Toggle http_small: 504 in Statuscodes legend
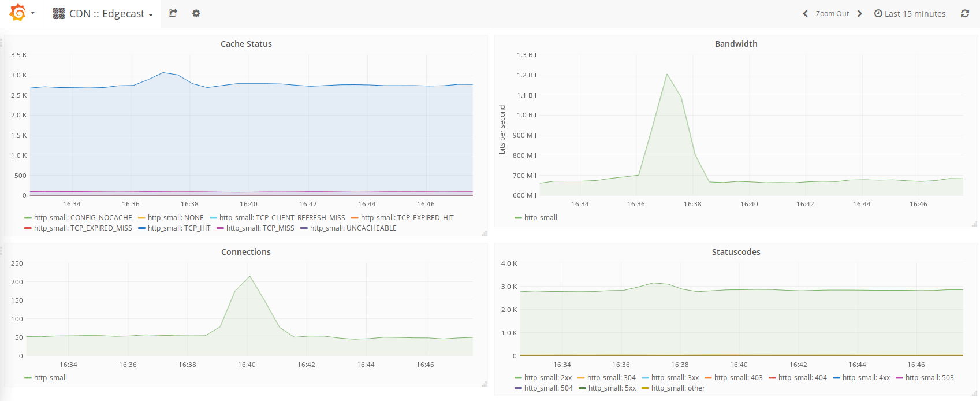The image size is (980, 401). tap(548, 388)
